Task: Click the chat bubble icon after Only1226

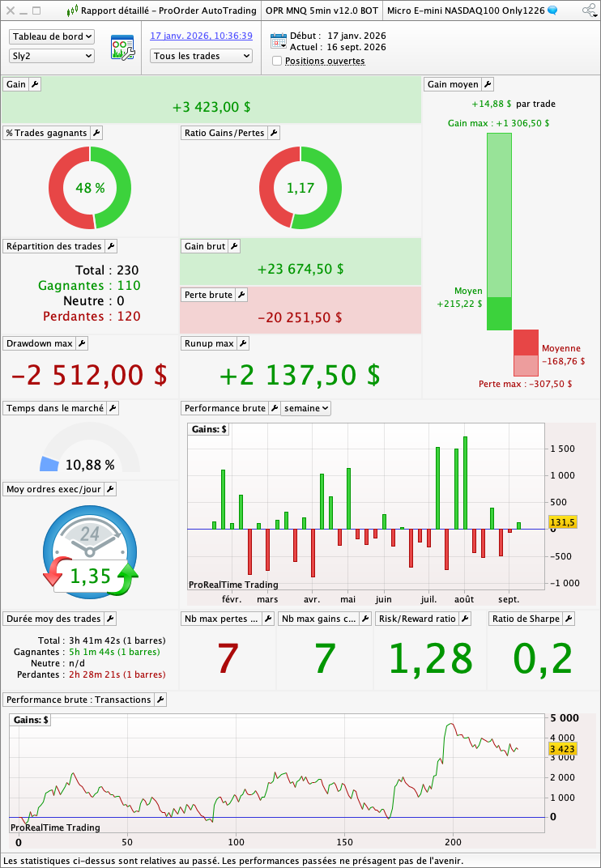Action: [x=552, y=11]
